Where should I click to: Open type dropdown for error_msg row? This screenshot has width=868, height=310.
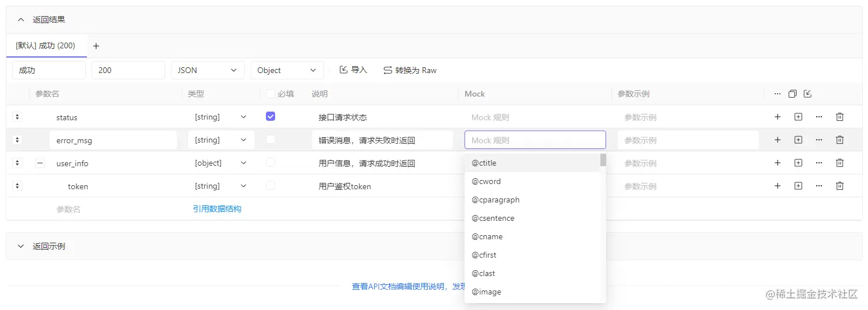221,140
